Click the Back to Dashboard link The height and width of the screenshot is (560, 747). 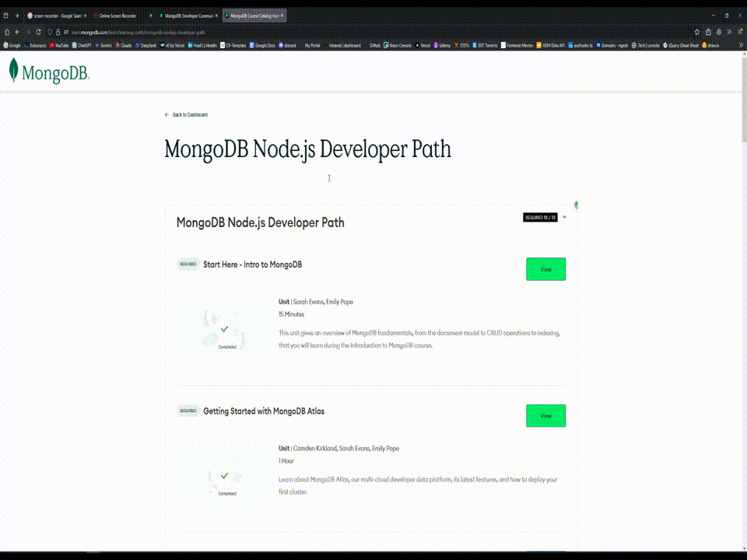coord(189,115)
